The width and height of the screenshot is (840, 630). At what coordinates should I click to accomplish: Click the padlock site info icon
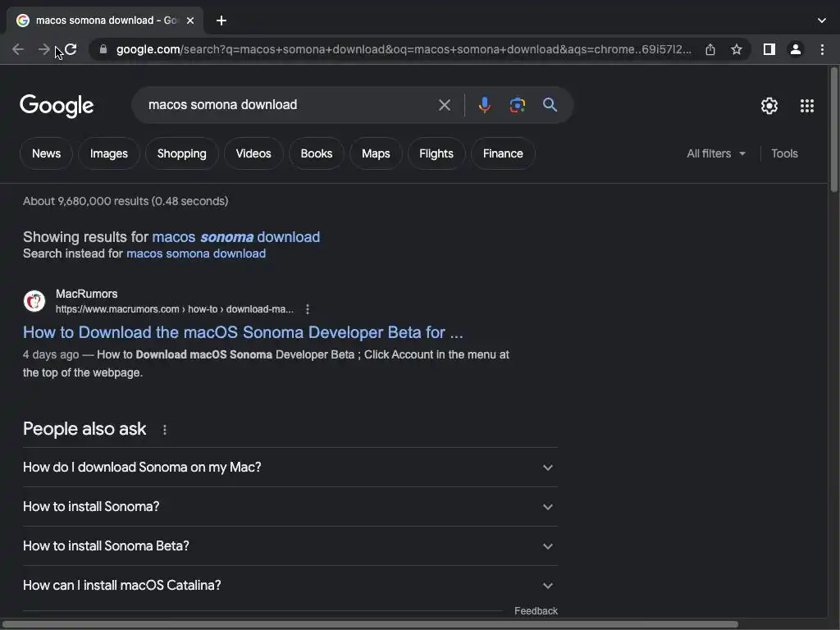click(x=103, y=49)
